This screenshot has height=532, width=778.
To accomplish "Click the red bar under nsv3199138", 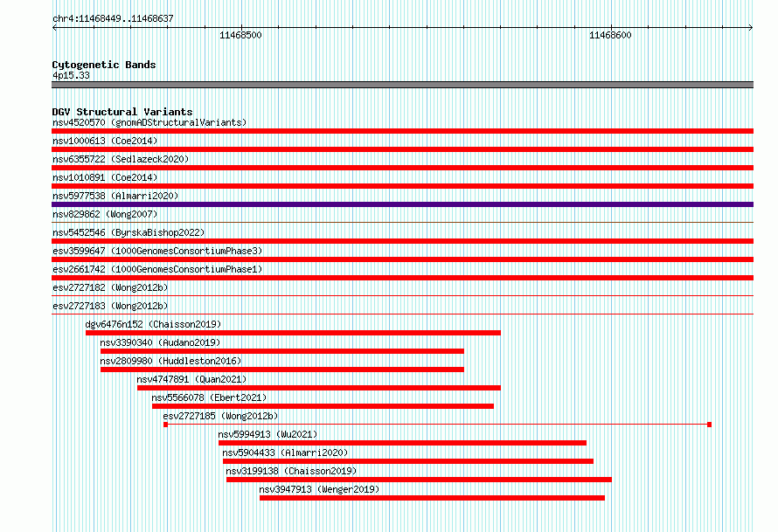I will [420, 480].
